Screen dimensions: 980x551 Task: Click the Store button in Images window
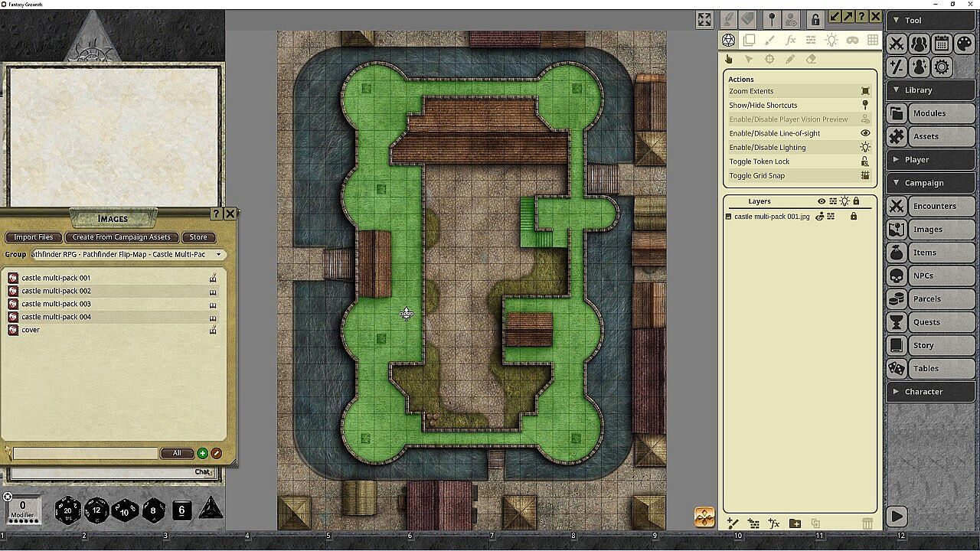coord(198,237)
